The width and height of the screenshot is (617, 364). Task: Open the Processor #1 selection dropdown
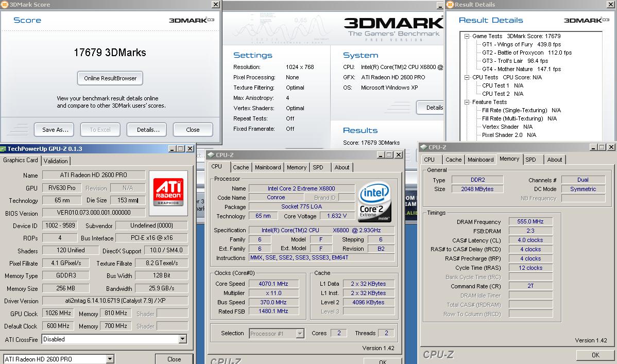[300, 334]
